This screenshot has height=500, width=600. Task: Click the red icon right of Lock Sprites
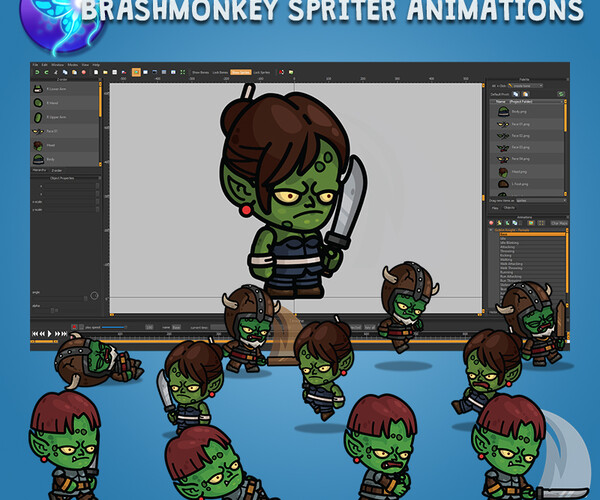pos(281,72)
